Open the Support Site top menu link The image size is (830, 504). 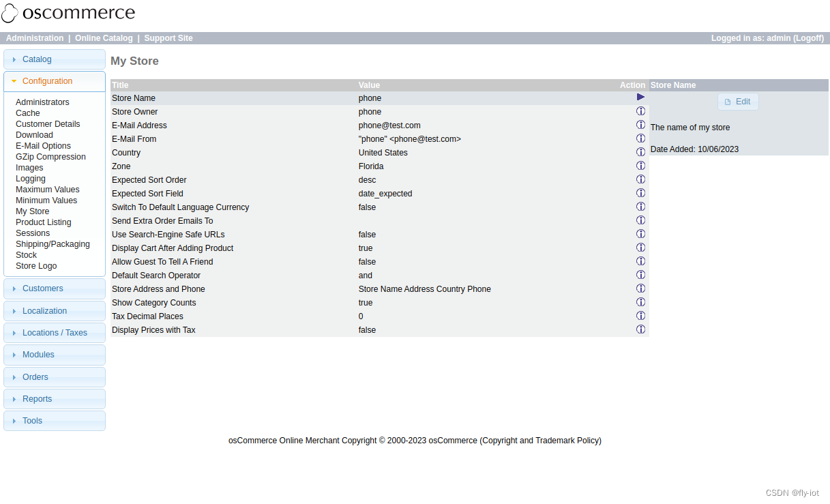click(168, 38)
